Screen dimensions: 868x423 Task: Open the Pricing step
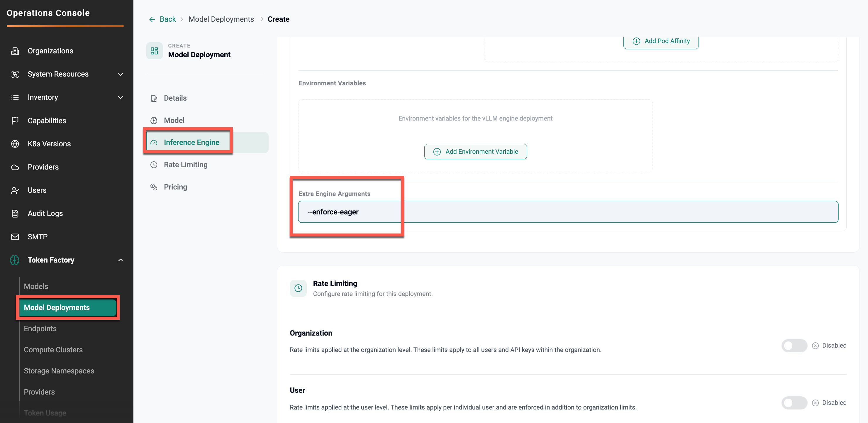[175, 187]
